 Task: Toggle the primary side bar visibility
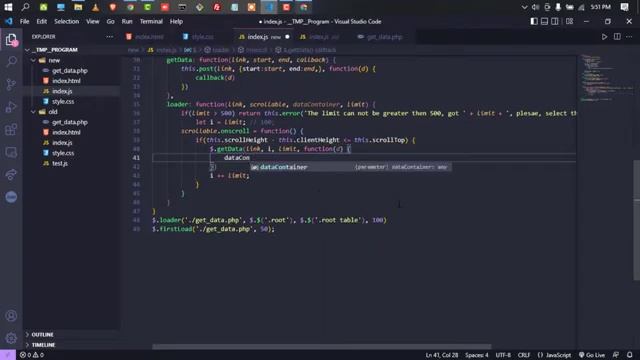[x=534, y=21]
